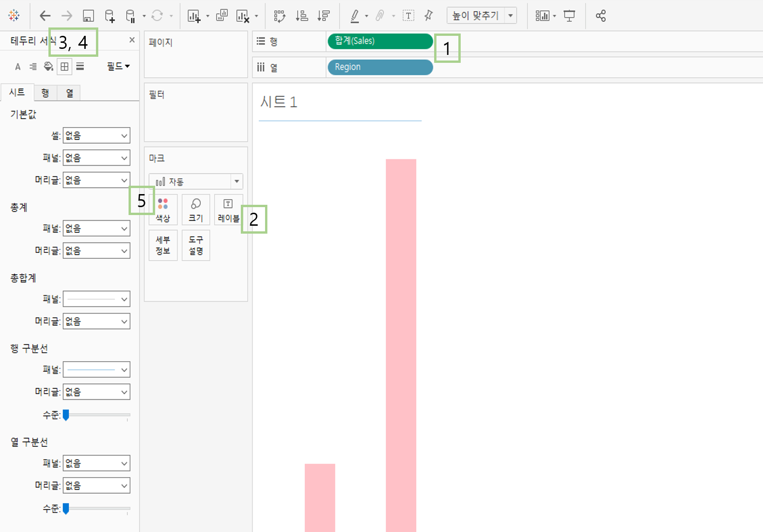763x532 pixels.
Task: Open the 총합계 패널 line dropdown
Action: 96,299
